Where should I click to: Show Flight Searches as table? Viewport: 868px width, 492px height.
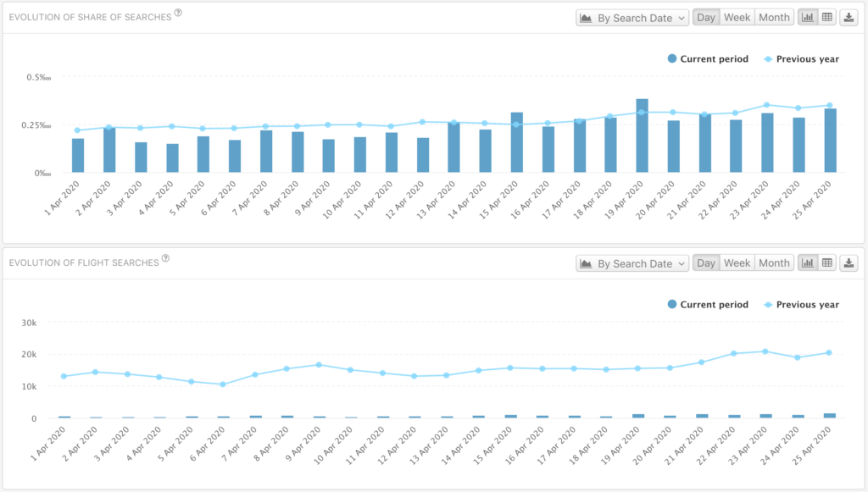(x=827, y=263)
